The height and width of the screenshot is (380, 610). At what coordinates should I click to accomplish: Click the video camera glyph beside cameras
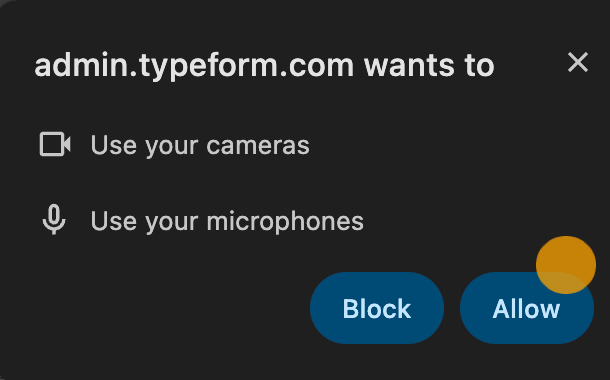[55, 144]
